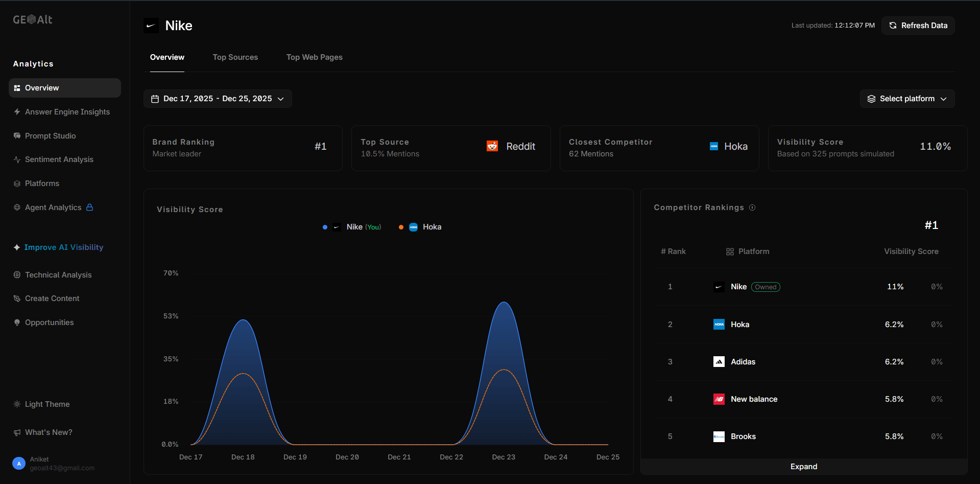Viewport: 980px width, 484px height.
Task: Click the Owned badge next to Nike
Action: (x=766, y=287)
